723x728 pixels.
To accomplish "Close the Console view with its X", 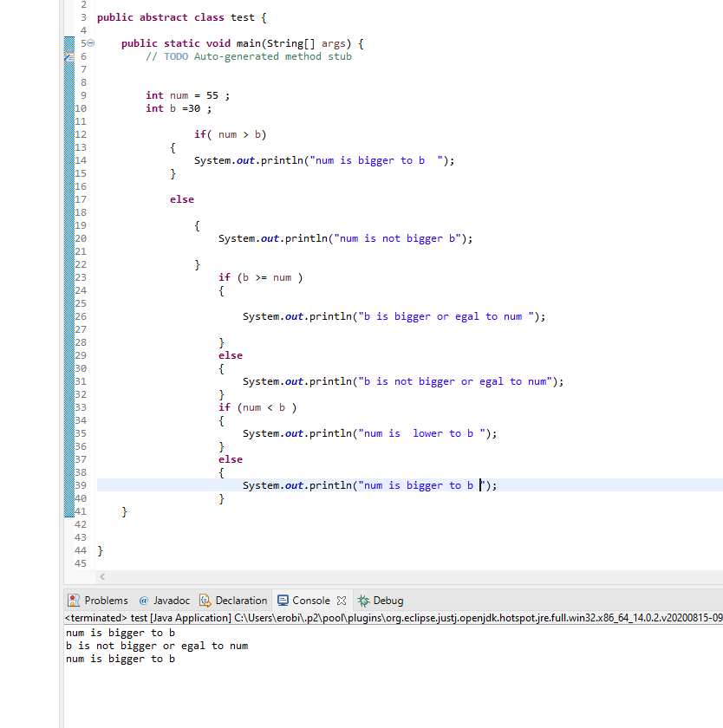I will click(x=342, y=601).
